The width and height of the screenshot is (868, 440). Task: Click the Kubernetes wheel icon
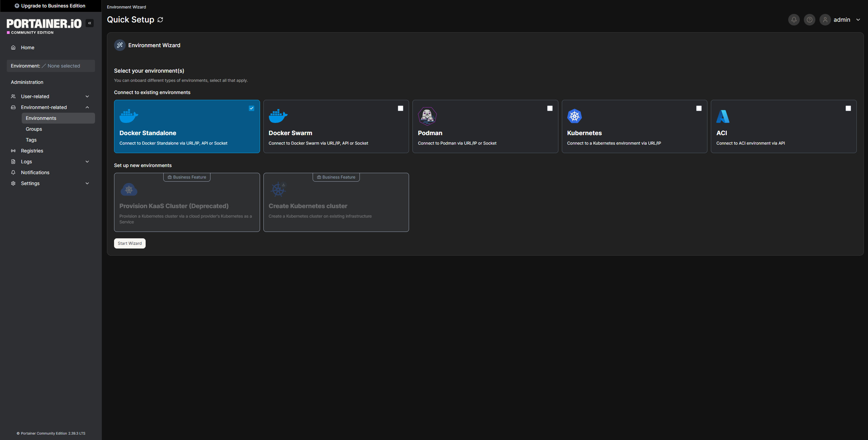[x=574, y=116]
